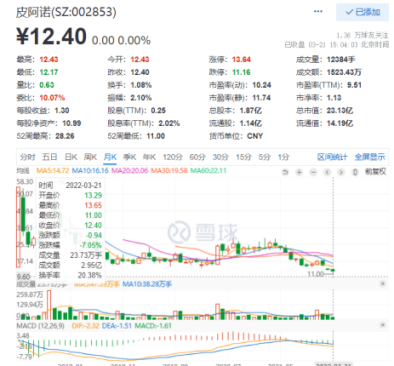
Task: Select the 30分 interval tab
Action: (x=221, y=157)
